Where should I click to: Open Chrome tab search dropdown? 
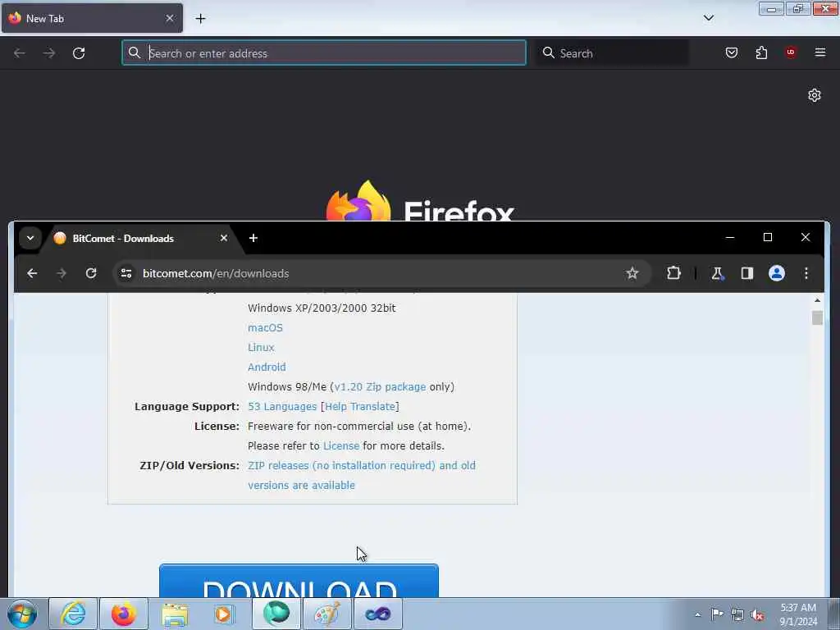click(x=30, y=238)
